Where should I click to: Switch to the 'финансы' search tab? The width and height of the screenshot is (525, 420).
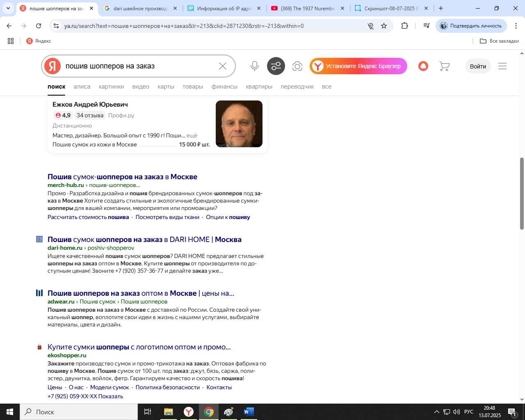pyautogui.click(x=224, y=87)
